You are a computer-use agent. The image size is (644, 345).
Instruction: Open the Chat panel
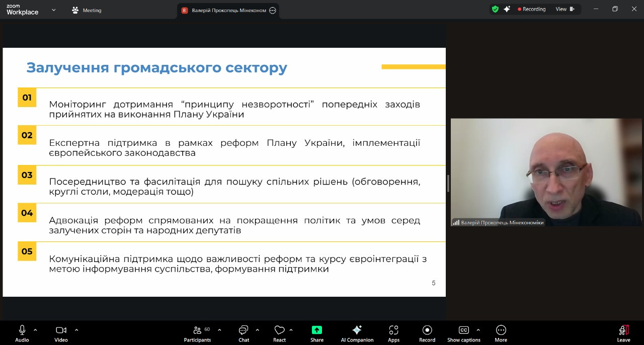tap(244, 330)
